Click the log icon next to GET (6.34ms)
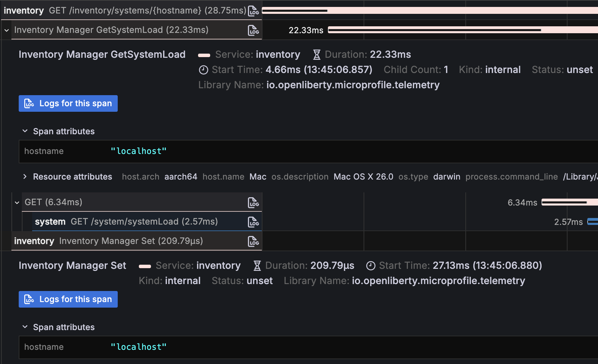The width and height of the screenshot is (598, 364). (x=254, y=202)
